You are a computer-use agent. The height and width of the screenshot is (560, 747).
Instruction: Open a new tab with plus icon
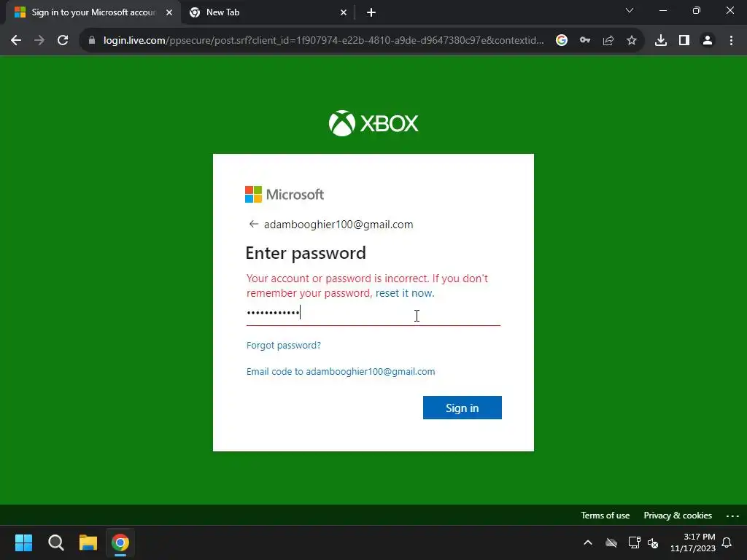371,13
